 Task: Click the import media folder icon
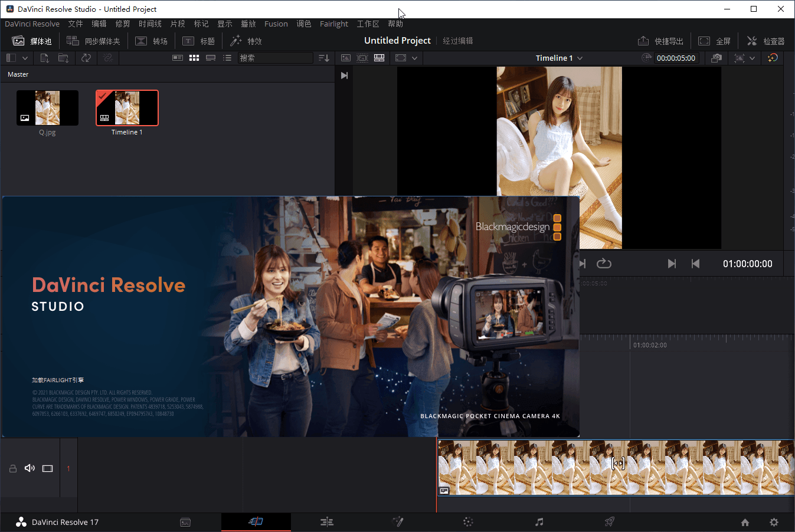[63, 58]
